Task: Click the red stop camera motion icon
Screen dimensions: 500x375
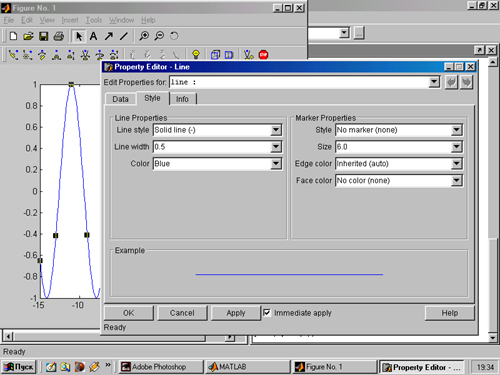Action: click(x=263, y=55)
